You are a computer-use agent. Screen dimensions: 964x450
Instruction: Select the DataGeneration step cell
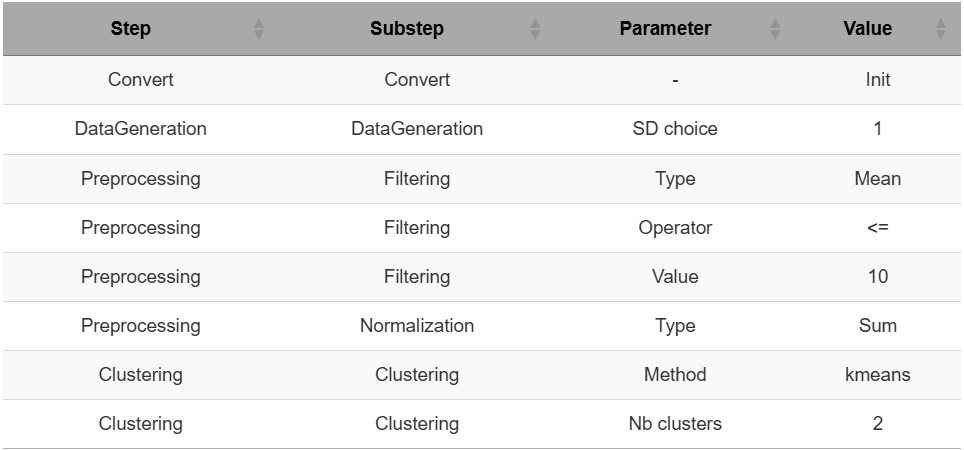click(141, 129)
